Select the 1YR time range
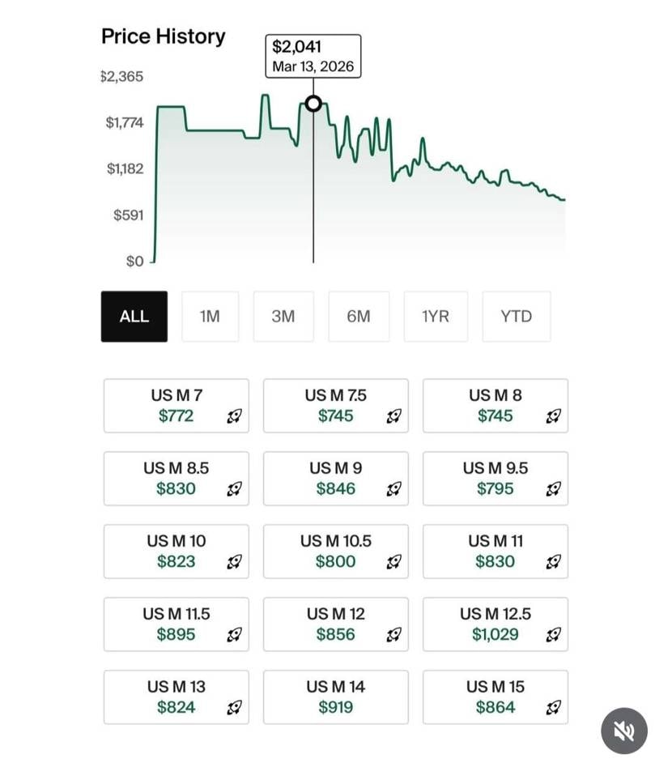The height and width of the screenshot is (784, 672). pos(436,317)
